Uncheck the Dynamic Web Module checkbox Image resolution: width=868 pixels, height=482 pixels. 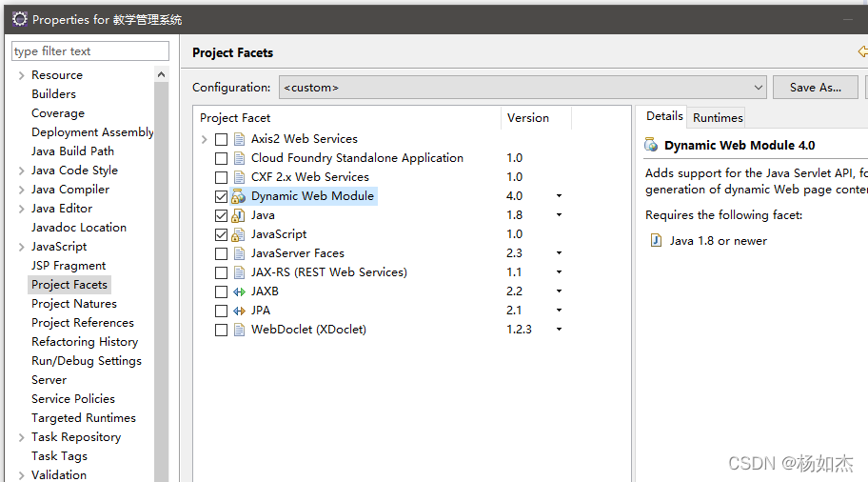[x=222, y=196]
